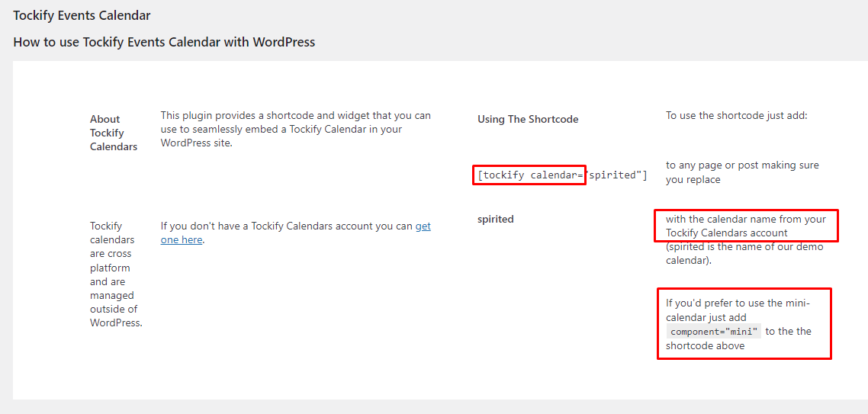Viewport: 868px width, 414px height.
Task: Click 'to any page or post making sure' text
Action: click(742, 172)
